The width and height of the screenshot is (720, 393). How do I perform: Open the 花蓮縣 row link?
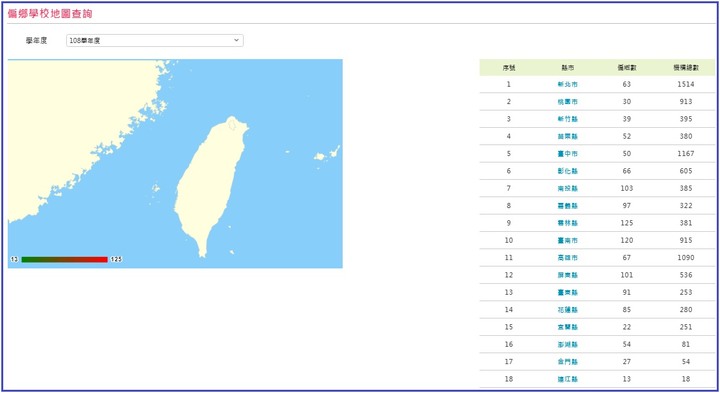568,309
